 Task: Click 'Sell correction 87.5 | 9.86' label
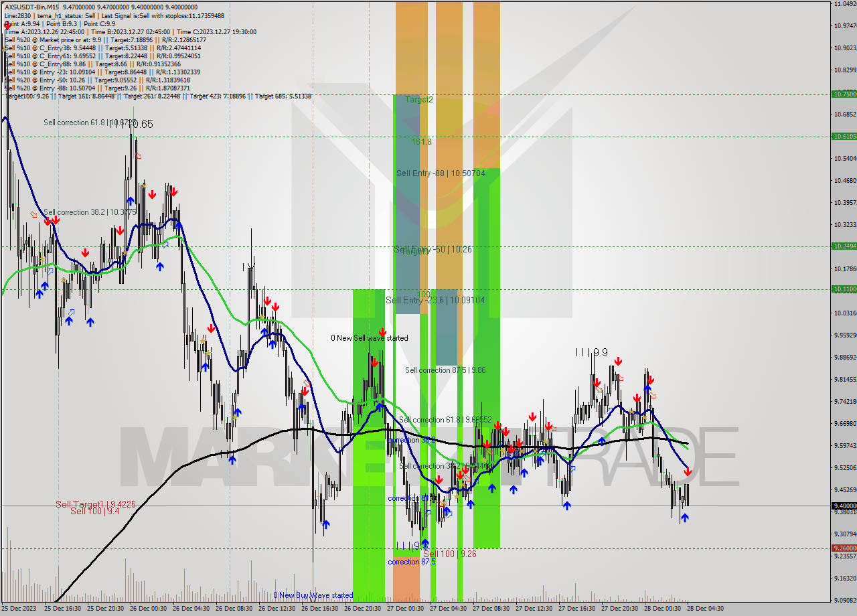click(445, 370)
